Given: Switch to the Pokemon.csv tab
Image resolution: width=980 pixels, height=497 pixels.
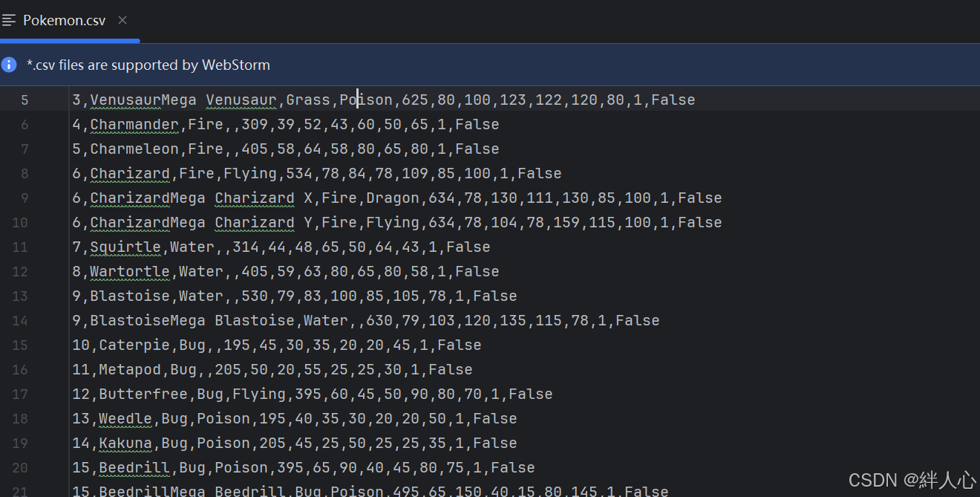Looking at the screenshot, I should click(63, 20).
